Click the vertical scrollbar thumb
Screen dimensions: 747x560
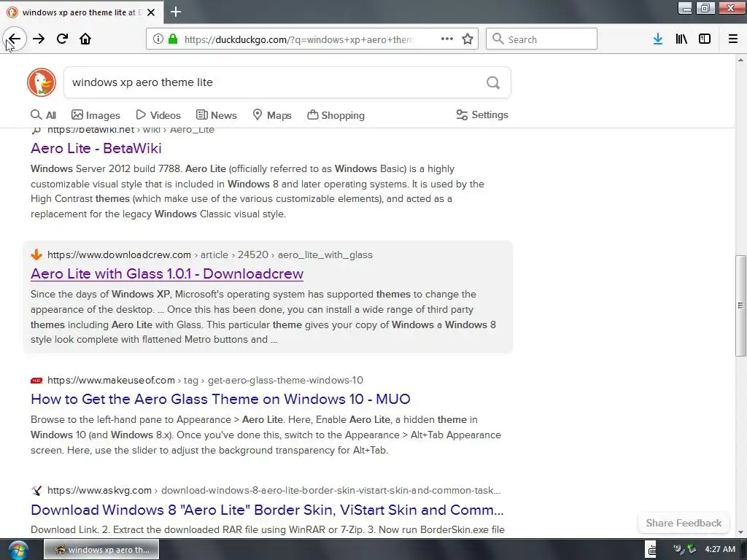[x=740, y=306]
